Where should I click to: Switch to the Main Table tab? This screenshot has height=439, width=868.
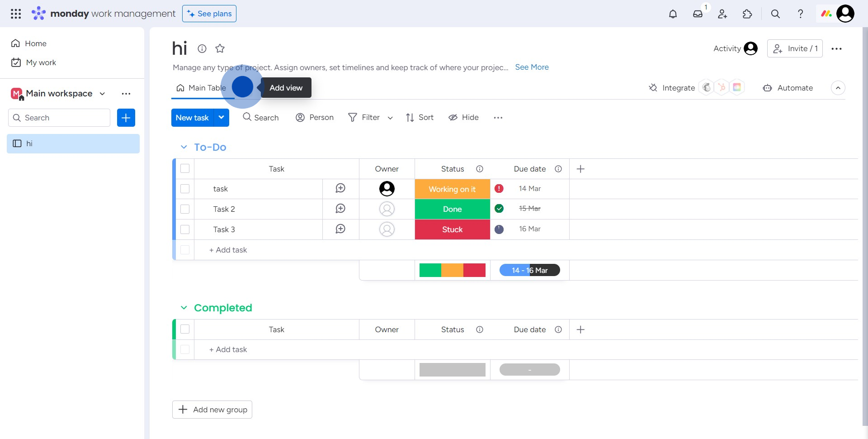click(x=202, y=88)
